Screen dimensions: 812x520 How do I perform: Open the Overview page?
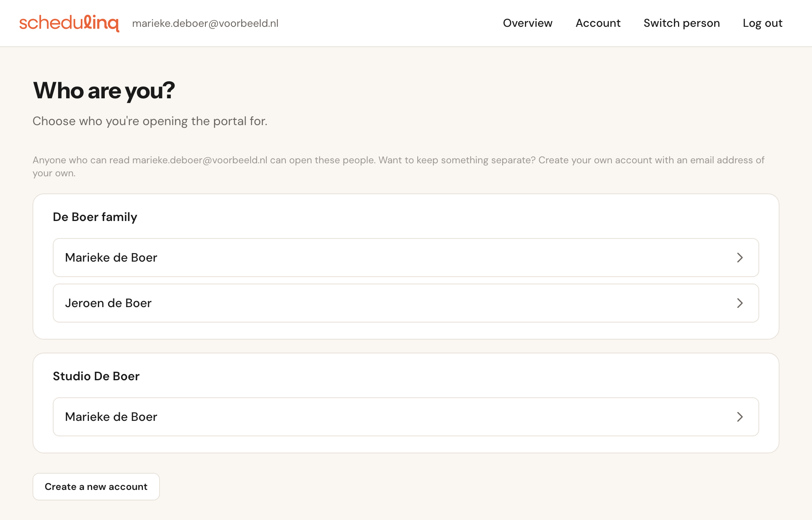[527, 23]
